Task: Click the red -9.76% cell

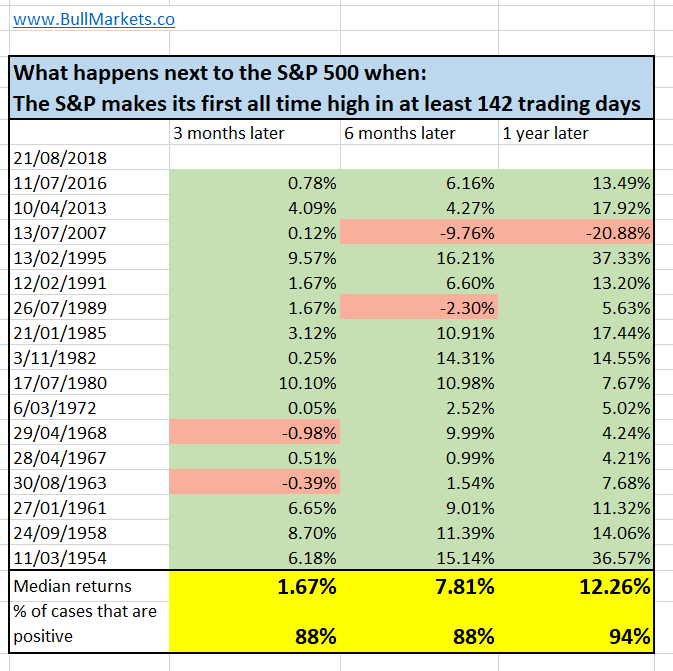Action: coord(418,232)
